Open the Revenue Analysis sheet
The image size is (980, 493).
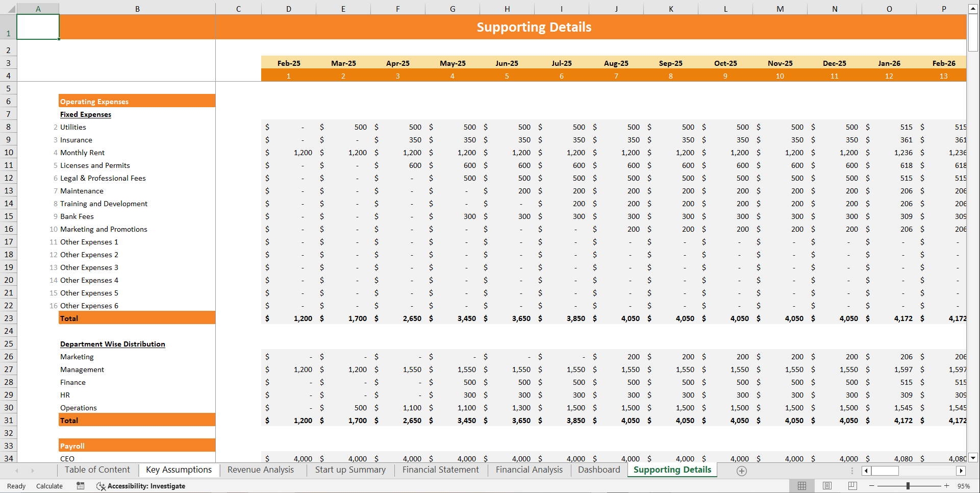pyautogui.click(x=261, y=470)
